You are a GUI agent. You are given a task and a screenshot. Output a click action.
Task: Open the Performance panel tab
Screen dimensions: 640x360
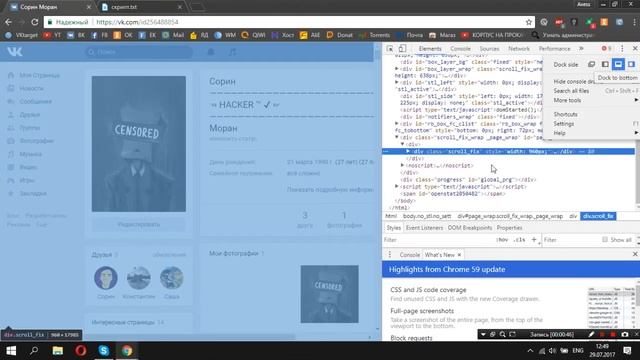[x=554, y=49]
